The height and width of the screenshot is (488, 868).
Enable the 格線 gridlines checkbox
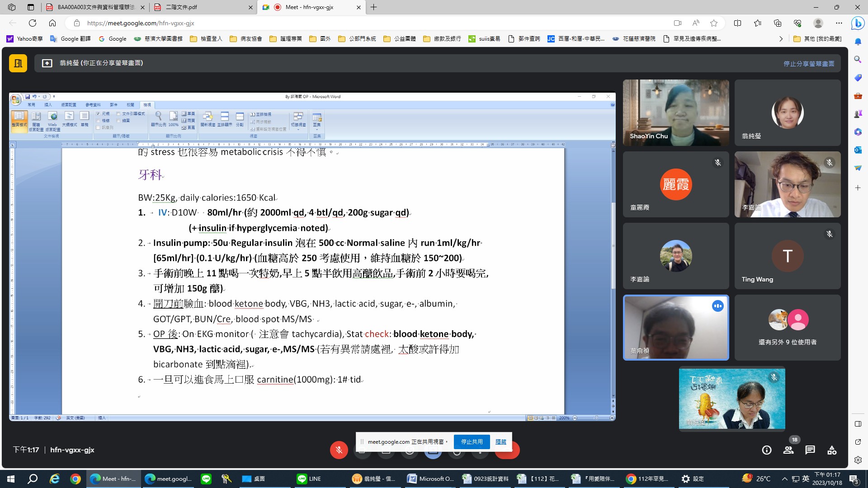pos(98,121)
